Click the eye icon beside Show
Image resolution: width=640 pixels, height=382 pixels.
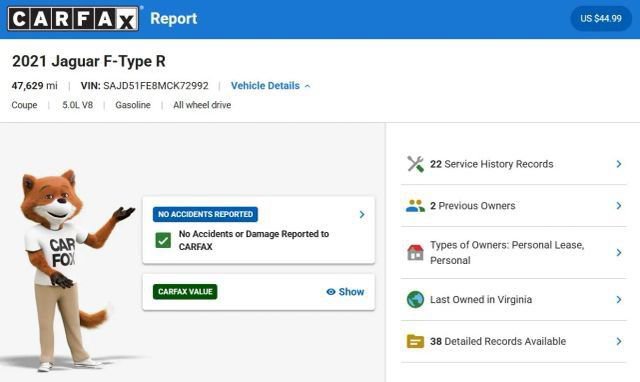coord(331,292)
